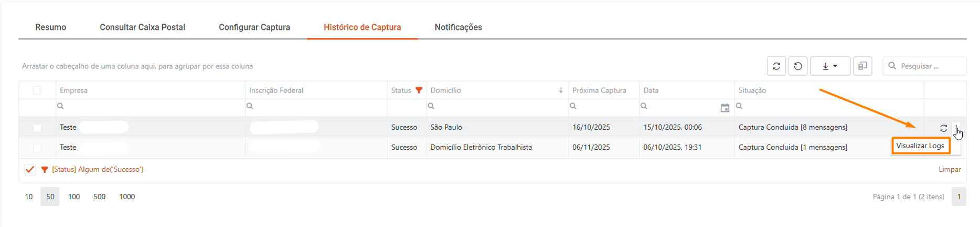This screenshot has height=227, width=980.
Task: Click the reset (counter-clockwise arrow) toolbar icon
Action: (798, 66)
